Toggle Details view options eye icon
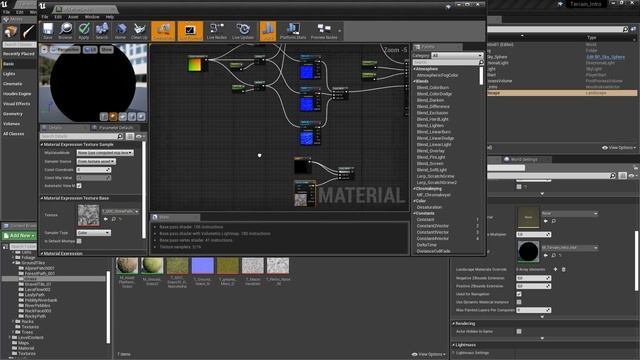 [x=140, y=136]
